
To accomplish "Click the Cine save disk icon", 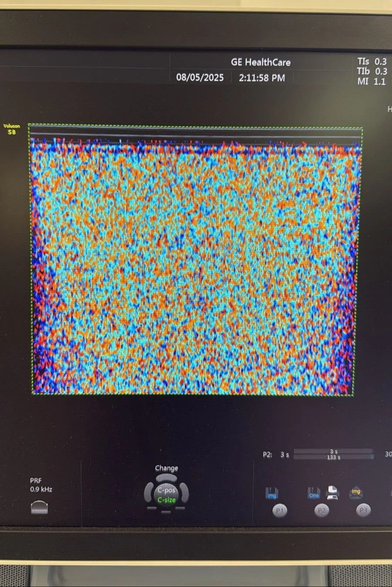I will [314, 493].
